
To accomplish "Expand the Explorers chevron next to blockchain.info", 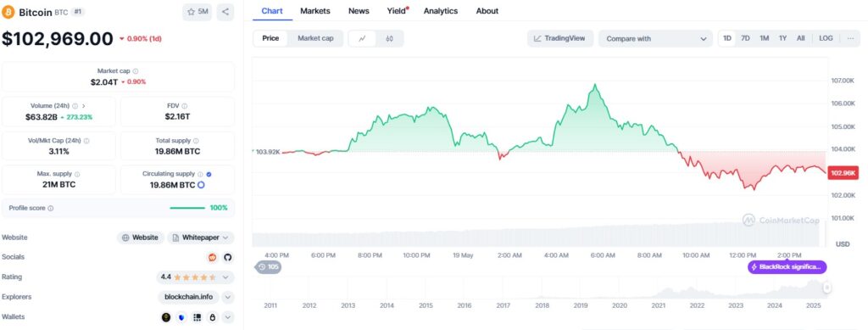I will (x=228, y=297).
